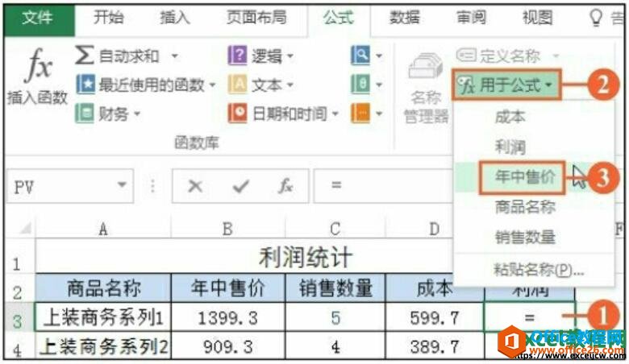Select row 4 header
The height and width of the screenshot is (364, 629).
[19, 345]
